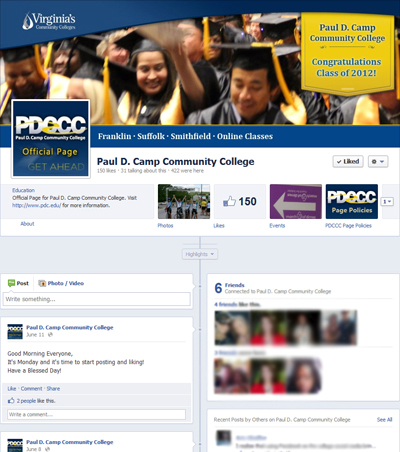400x452 pixels.
Task: Click the Write a comment field
Action: pos(97,415)
